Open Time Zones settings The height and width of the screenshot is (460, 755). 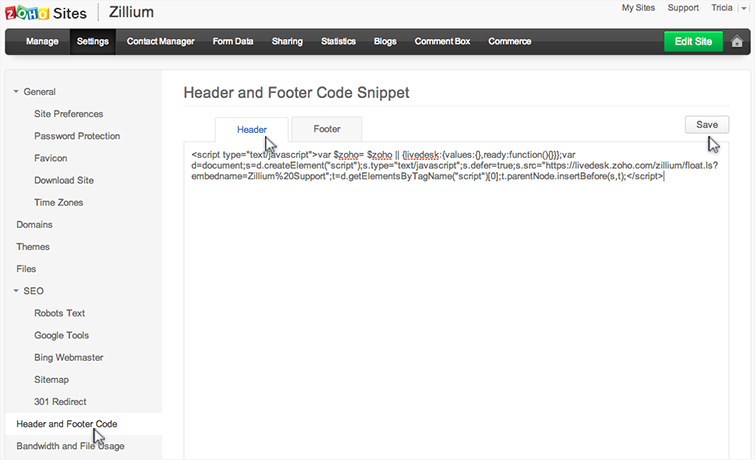point(58,203)
